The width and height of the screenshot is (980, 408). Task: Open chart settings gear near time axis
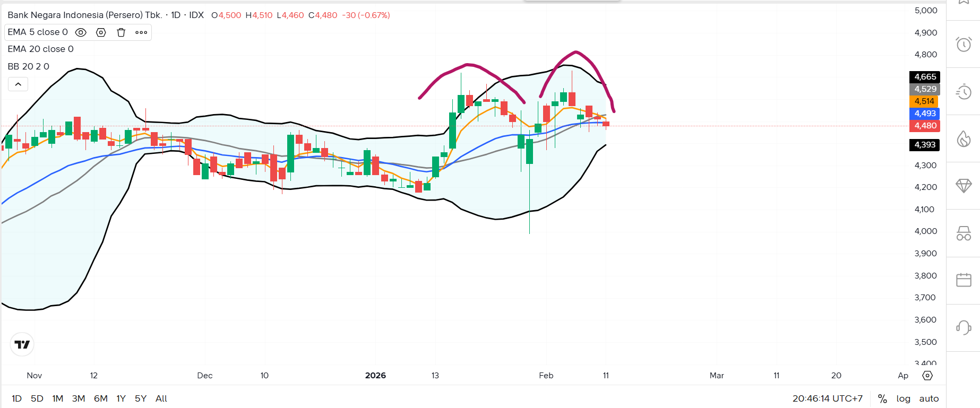click(927, 376)
